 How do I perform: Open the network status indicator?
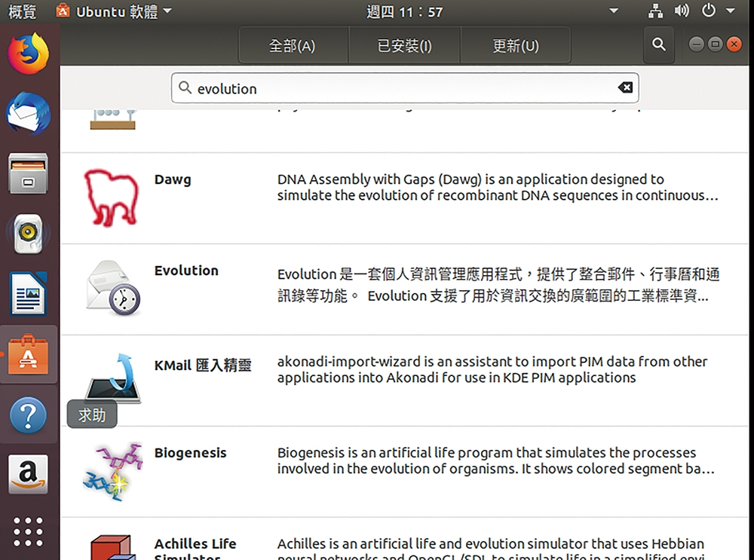tap(655, 11)
